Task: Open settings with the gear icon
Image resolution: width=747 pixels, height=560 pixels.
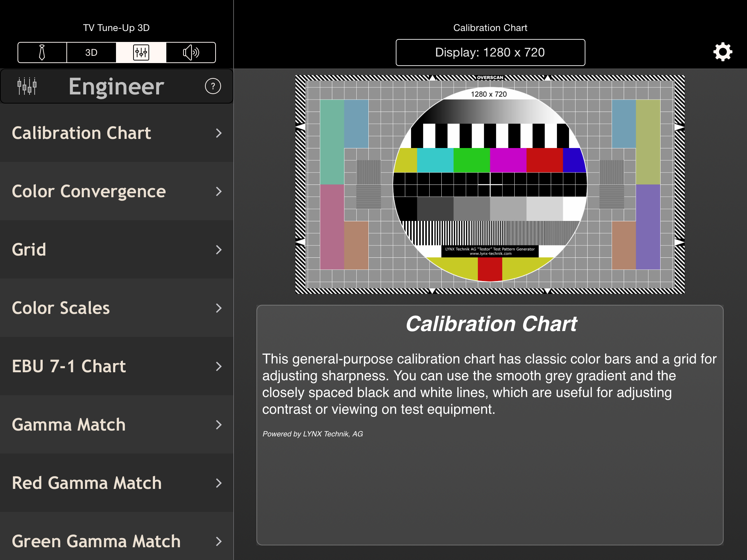Action: point(723,52)
